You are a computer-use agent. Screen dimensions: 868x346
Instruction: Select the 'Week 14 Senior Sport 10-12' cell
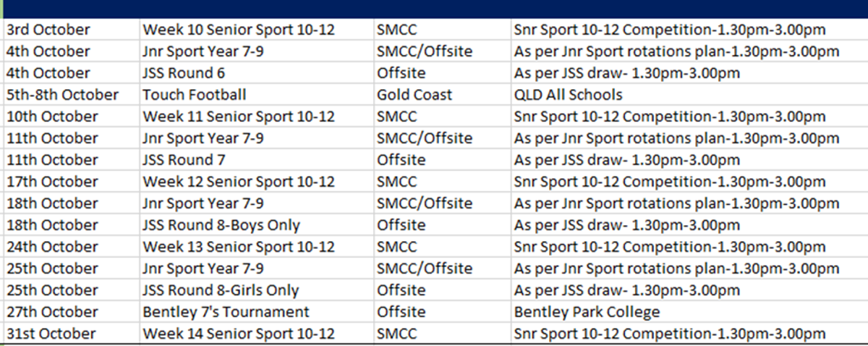[x=239, y=334]
